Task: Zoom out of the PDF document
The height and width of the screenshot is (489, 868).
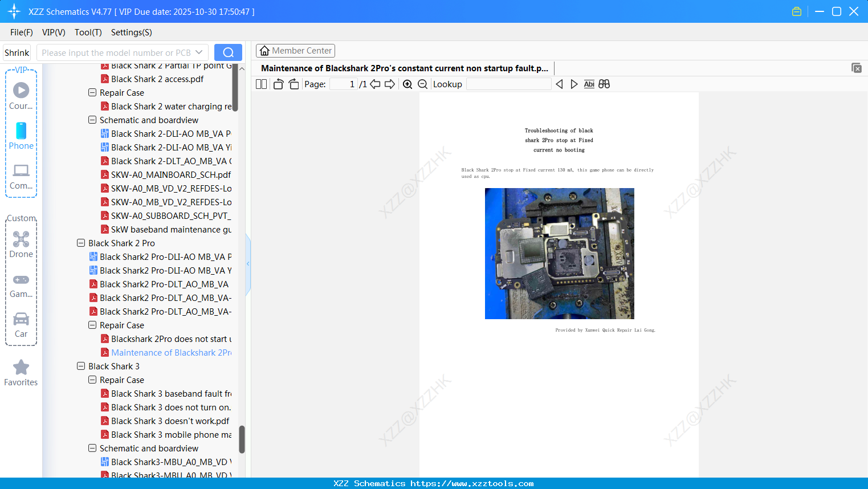Action: pos(422,84)
